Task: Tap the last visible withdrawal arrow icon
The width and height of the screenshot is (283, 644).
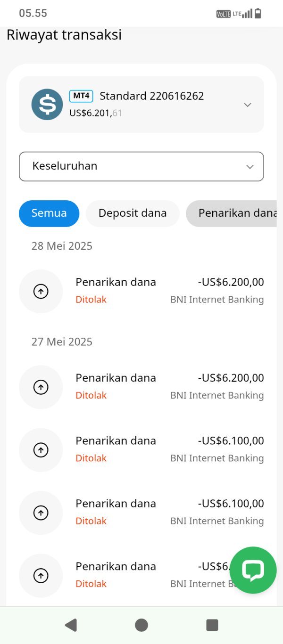Action: (x=41, y=575)
